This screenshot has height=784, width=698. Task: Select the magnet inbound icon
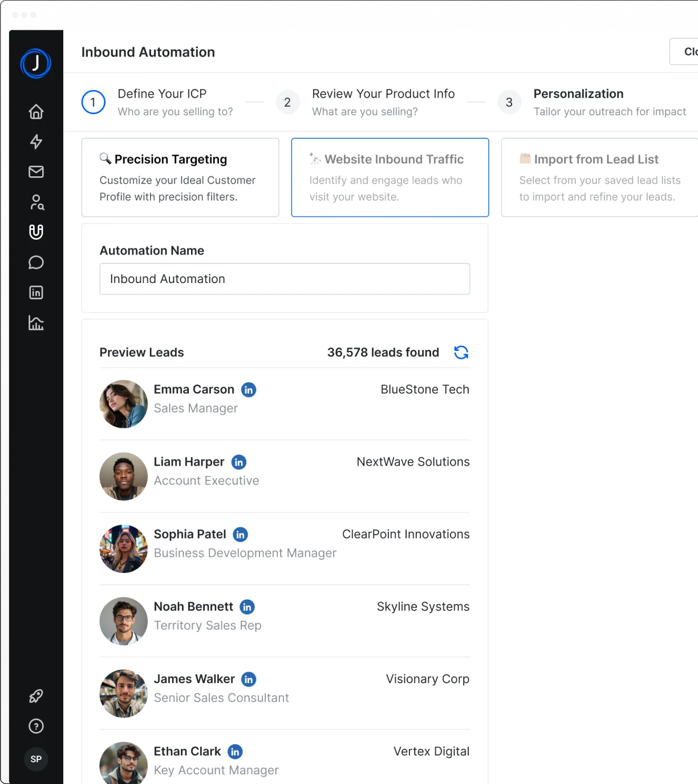coord(36,232)
